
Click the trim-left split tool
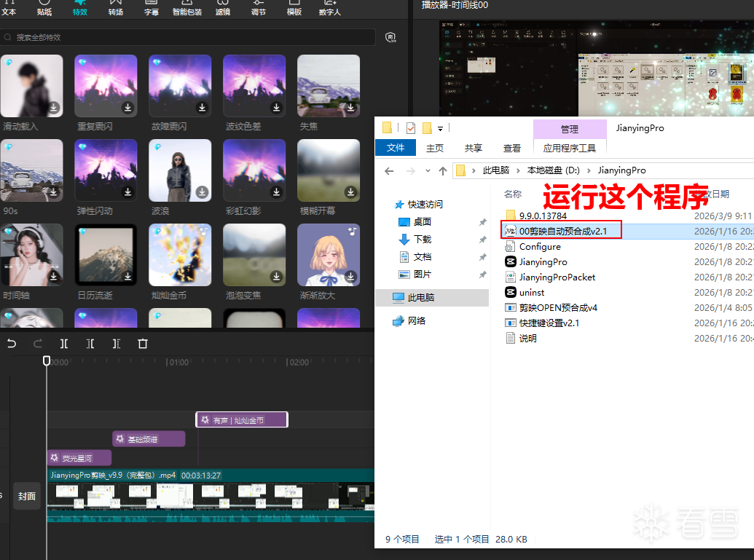tap(90, 344)
